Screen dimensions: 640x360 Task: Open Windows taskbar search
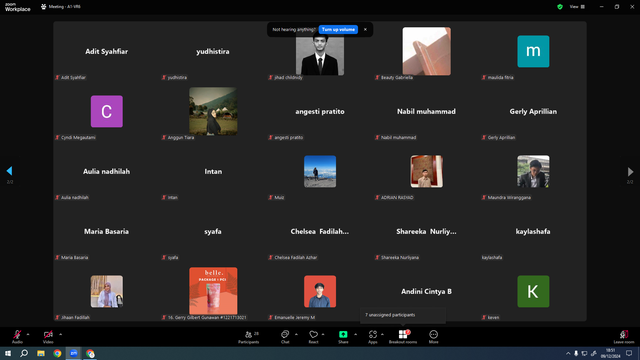coord(24,353)
